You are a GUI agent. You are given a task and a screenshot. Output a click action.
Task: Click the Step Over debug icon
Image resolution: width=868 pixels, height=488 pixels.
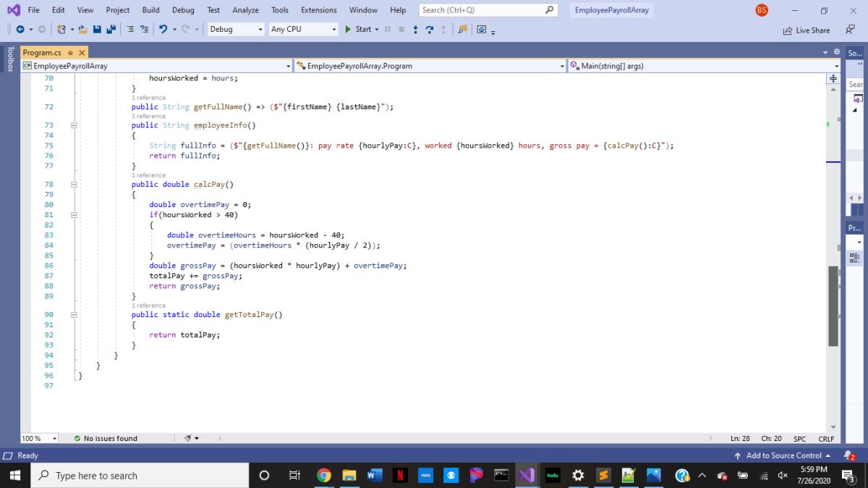(430, 30)
